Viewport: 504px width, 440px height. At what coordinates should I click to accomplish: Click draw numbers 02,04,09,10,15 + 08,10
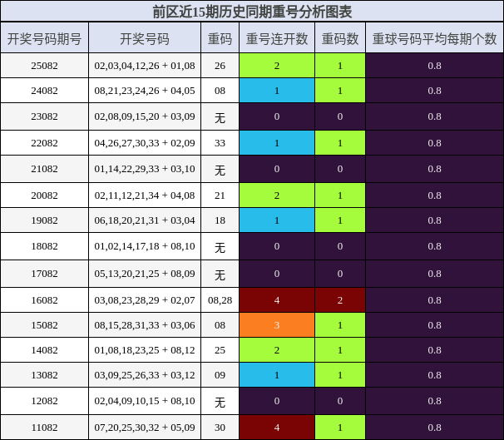coord(145,401)
